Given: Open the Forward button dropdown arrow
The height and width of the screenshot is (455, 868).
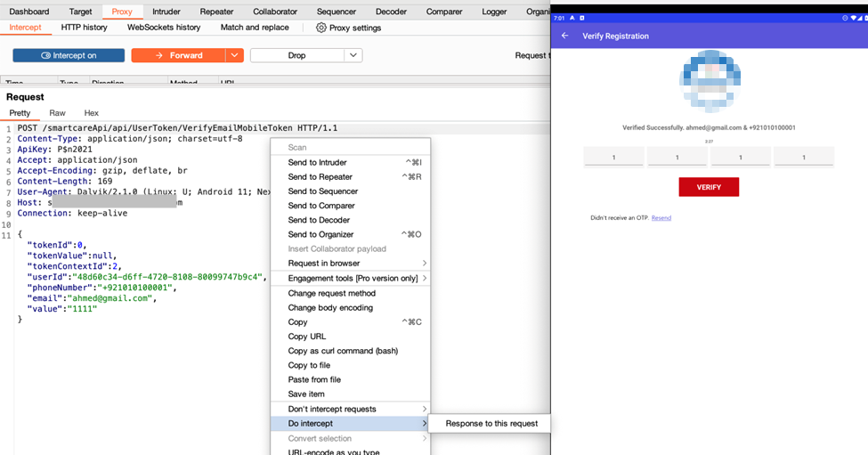Looking at the screenshot, I should 234,55.
